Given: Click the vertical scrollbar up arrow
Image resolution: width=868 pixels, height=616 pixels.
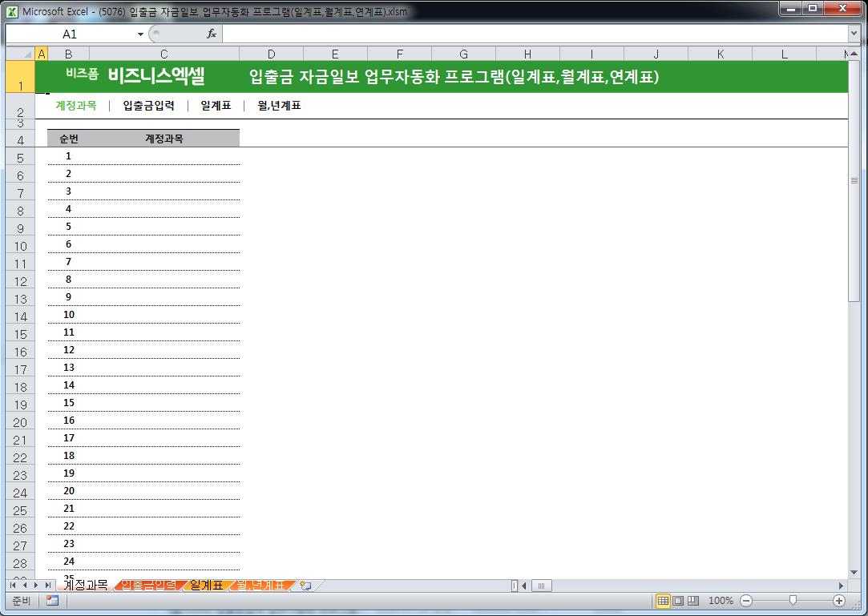Looking at the screenshot, I should pos(854,54).
